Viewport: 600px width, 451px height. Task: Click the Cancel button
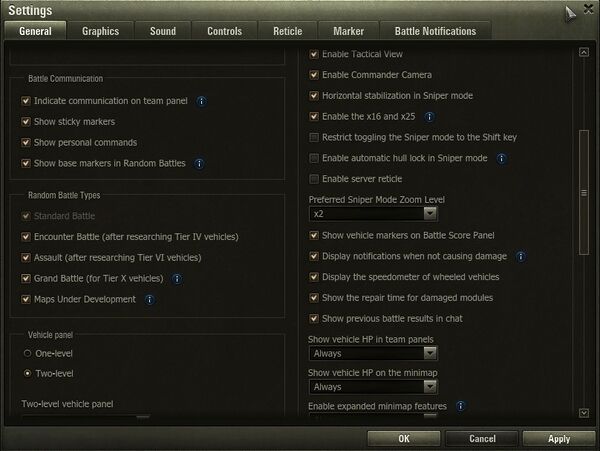(x=482, y=438)
